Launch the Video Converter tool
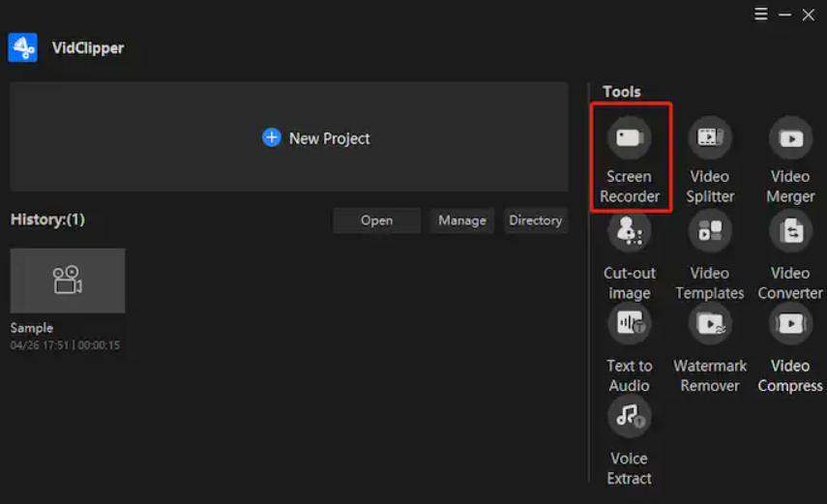827x504 pixels. tap(790, 232)
